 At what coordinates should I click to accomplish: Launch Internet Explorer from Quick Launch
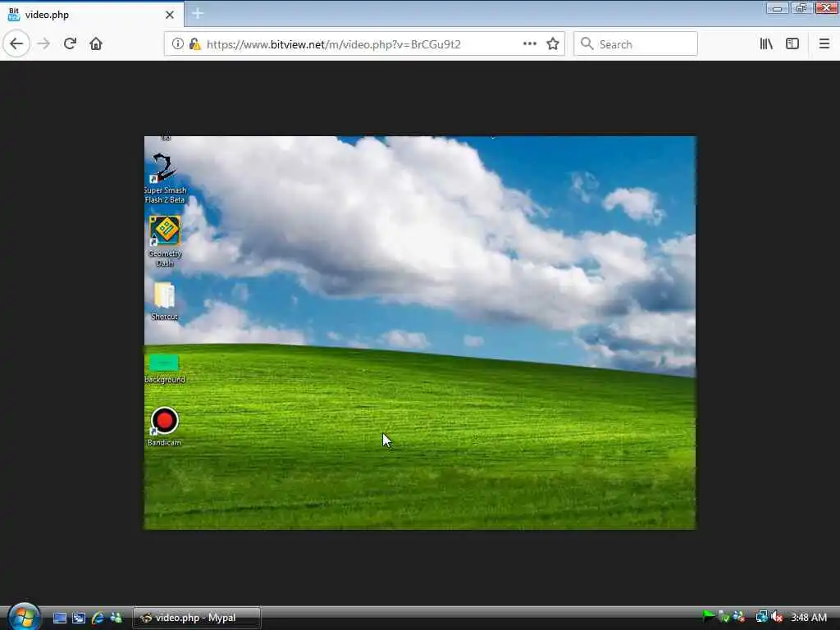click(x=98, y=618)
